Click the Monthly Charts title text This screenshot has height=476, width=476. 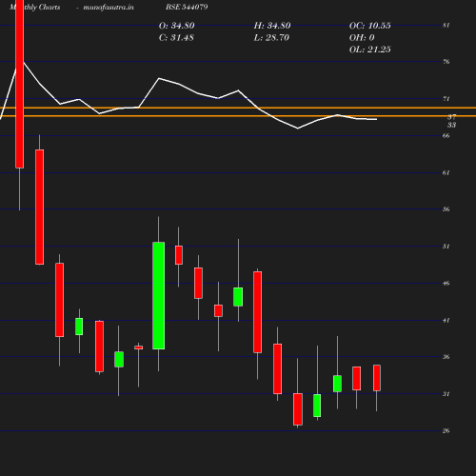click(35, 7)
